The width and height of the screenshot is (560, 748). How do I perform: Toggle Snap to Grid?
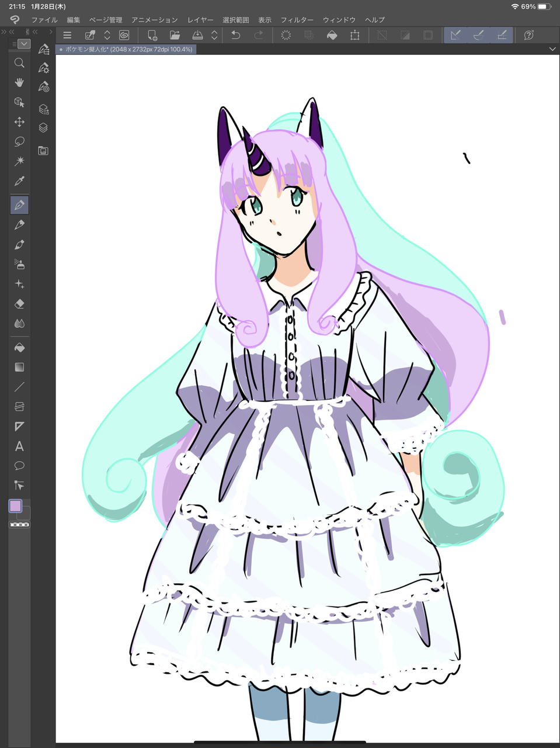502,35
